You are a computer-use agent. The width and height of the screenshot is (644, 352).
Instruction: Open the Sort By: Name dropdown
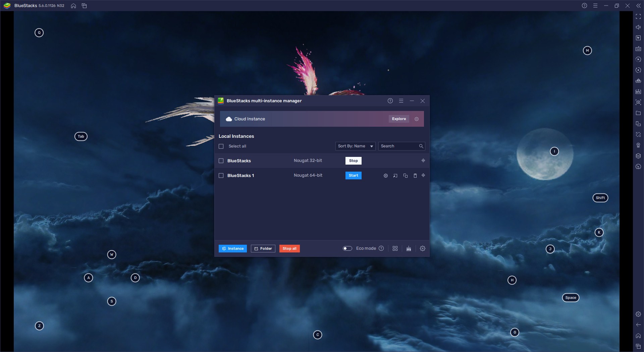[355, 146]
